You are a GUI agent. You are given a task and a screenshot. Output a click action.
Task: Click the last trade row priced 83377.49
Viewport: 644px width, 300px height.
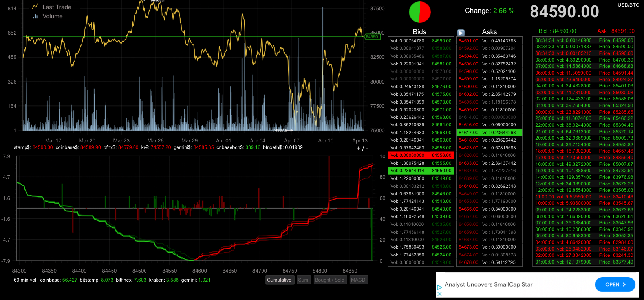pos(584,262)
